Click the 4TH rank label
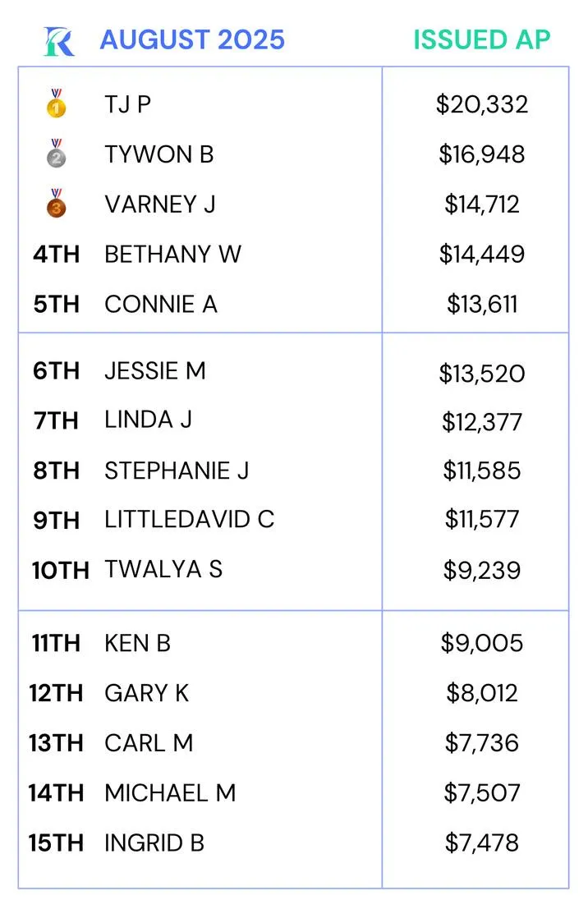This screenshot has height=900, width=588. click(x=57, y=255)
